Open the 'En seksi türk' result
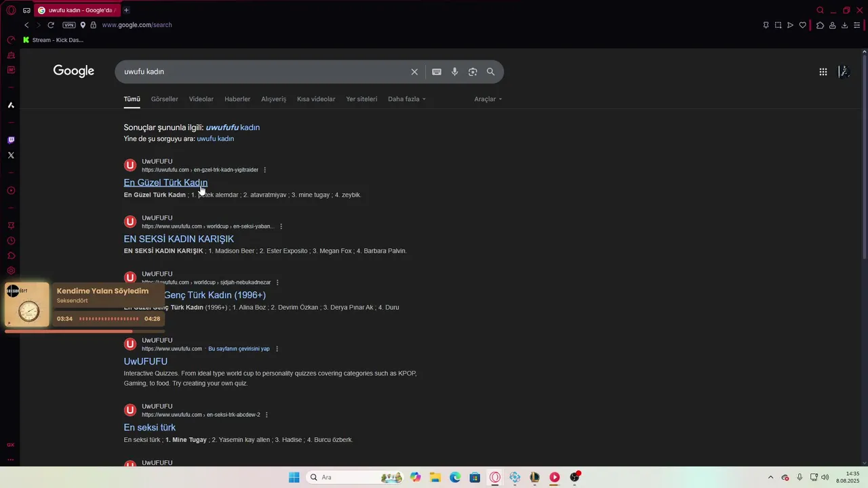868x488 pixels. point(150,428)
